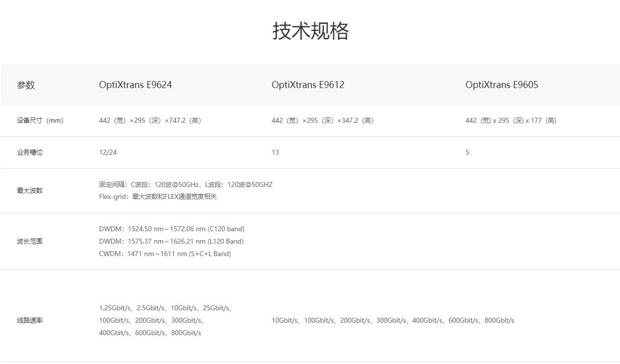Click the E9612 line rate list starting 10Gbit/s
This screenshot has height=364, width=620.
coord(393,320)
